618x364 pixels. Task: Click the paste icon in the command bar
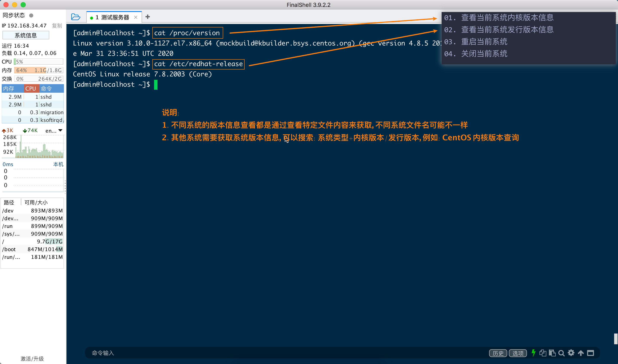pyautogui.click(x=552, y=353)
